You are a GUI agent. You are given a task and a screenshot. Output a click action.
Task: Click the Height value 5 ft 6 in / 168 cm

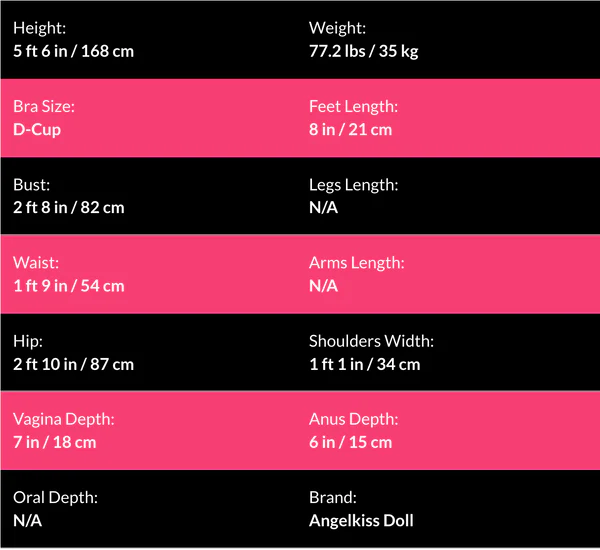tap(73, 51)
